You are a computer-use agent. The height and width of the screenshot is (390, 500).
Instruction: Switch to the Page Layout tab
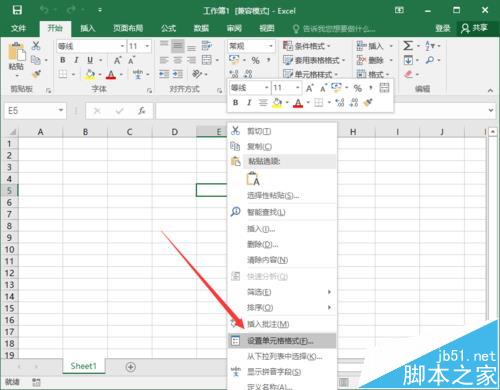point(128,28)
